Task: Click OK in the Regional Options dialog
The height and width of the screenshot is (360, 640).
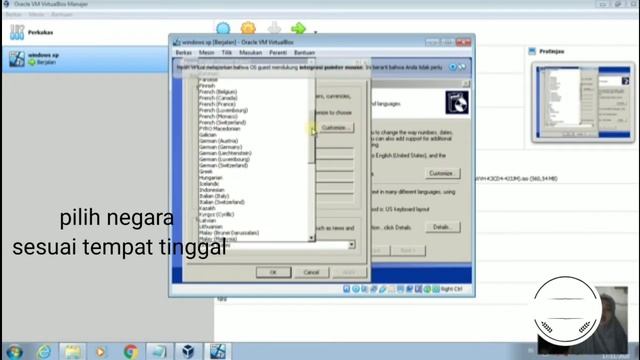Action: (x=273, y=272)
